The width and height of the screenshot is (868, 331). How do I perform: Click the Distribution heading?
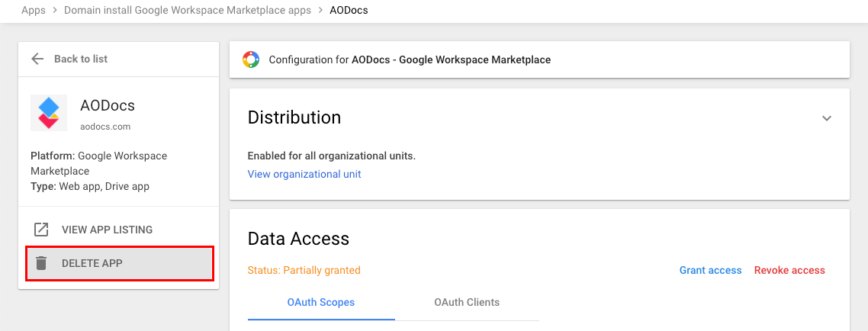click(x=294, y=117)
